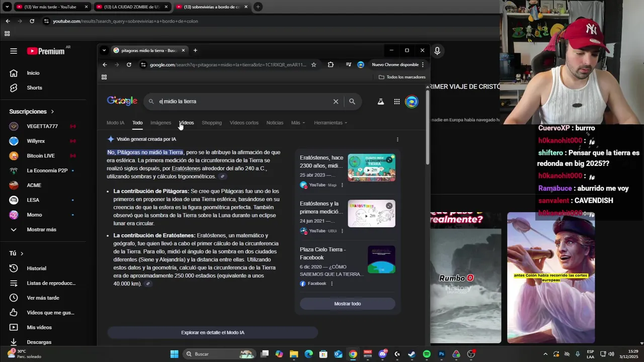Open site information icon beside google.com URL
Image resolution: width=644 pixels, height=362 pixels.
(x=143, y=64)
